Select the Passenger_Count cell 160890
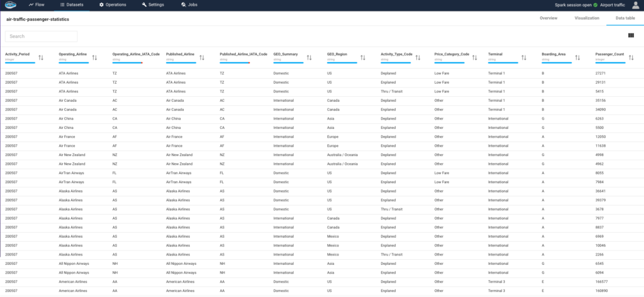644x297 pixels. point(602,291)
